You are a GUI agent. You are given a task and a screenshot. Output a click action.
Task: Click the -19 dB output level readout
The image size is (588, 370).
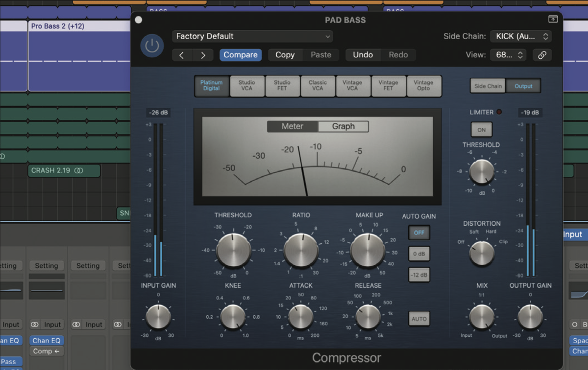pos(530,113)
